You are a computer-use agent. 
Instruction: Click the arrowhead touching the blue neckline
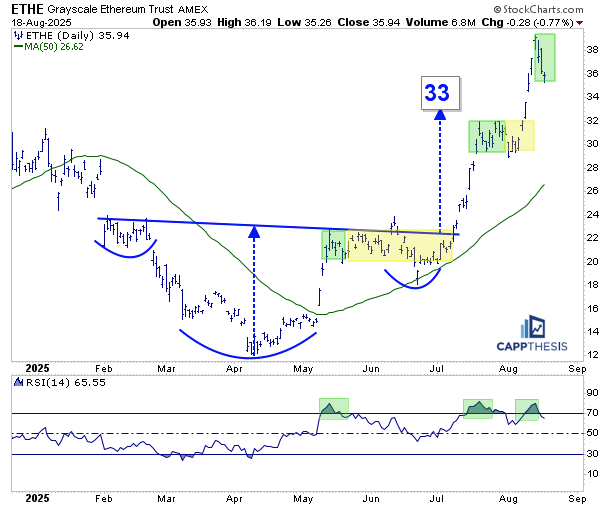254,230
